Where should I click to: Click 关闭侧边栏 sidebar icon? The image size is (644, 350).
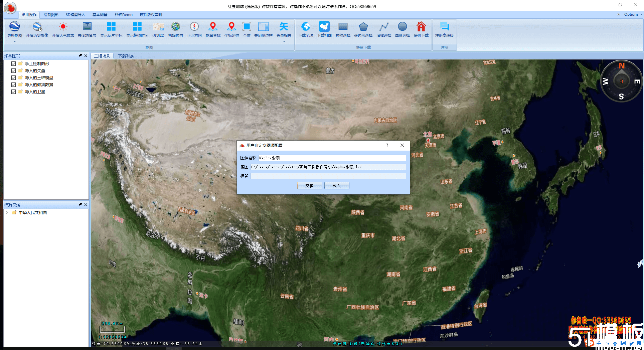click(x=264, y=26)
